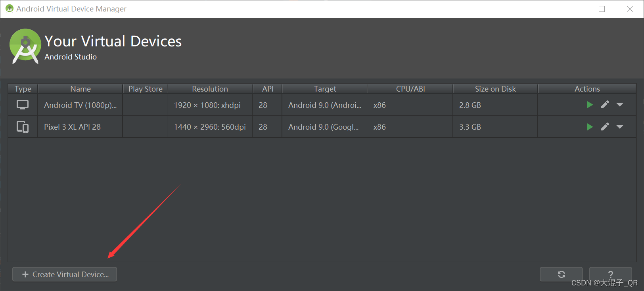The image size is (644, 291).
Task: Sort by the Target column header
Action: pyautogui.click(x=325, y=89)
